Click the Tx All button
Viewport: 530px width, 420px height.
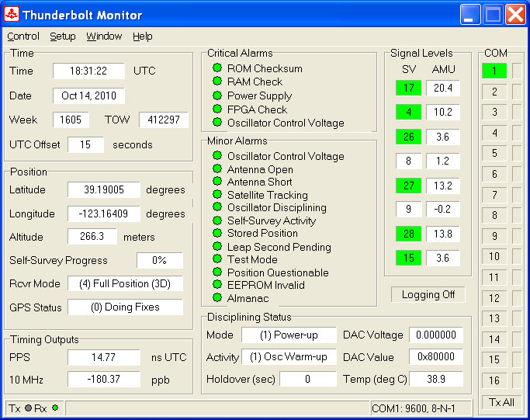click(501, 402)
